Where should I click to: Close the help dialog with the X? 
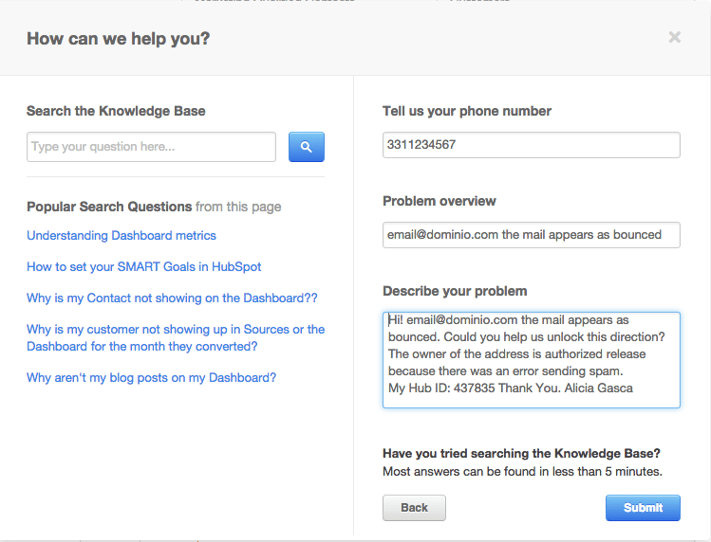click(675, 37)
